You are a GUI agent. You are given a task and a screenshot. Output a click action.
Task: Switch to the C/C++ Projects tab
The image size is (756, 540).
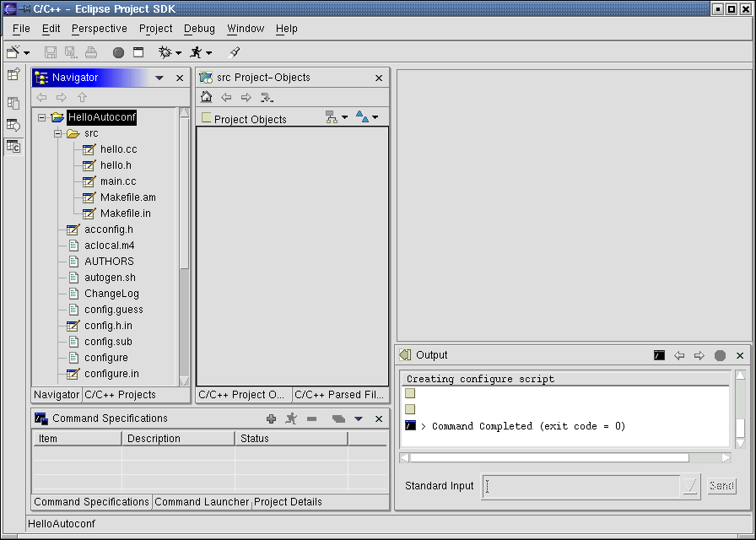[120, 395]
